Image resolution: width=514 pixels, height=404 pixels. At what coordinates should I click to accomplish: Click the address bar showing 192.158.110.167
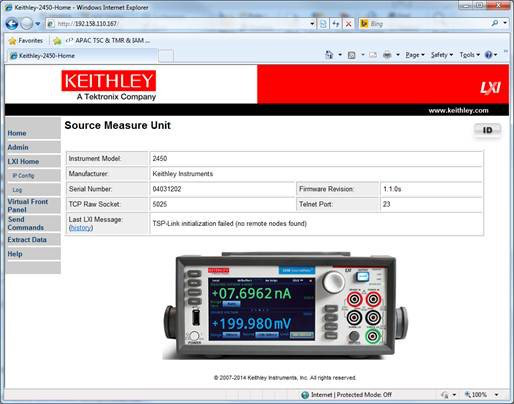point(177,24)
